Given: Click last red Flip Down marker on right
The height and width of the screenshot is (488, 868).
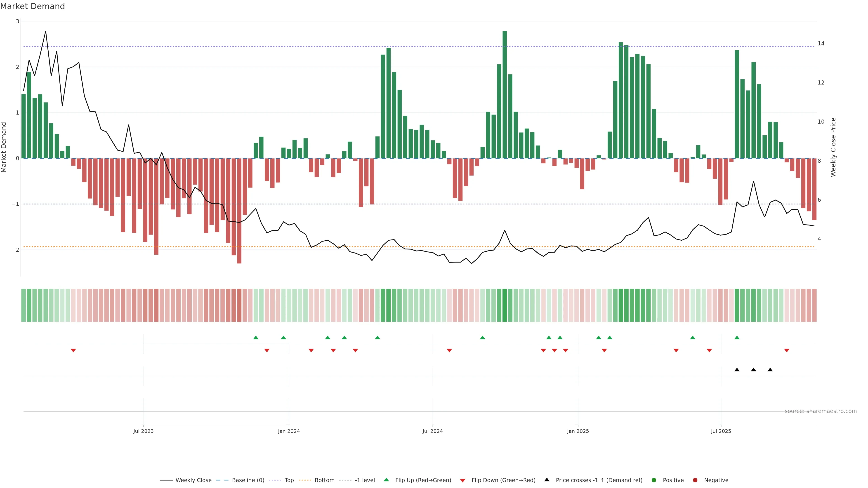Looking at the screenshot, I should 786,350.
